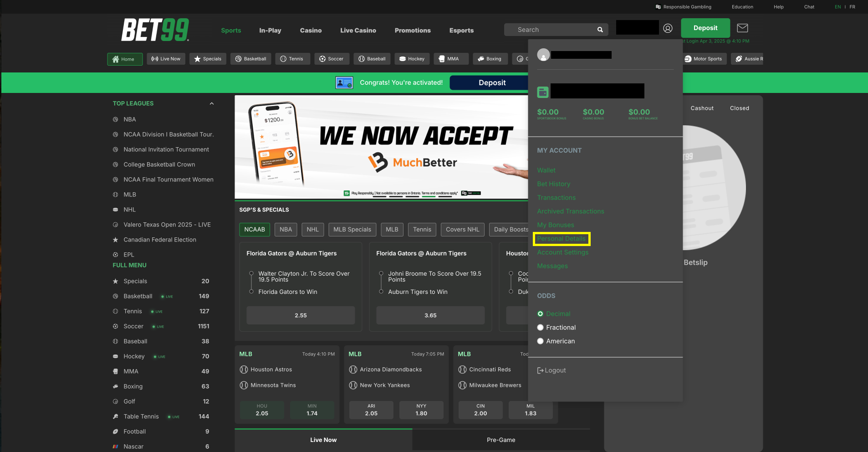Image resolution: width=868 pixels, height=452 pixels.
Task: Click the activated ID card icon
Action: point(344,83)
